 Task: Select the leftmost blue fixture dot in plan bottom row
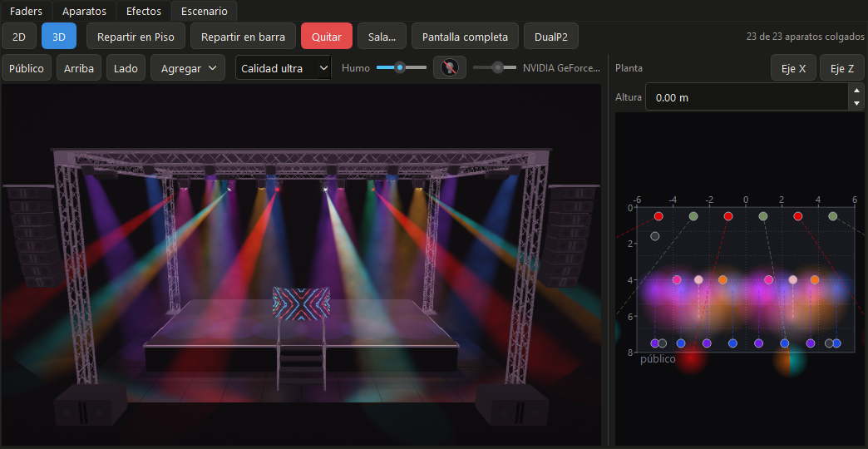point(681,343)
